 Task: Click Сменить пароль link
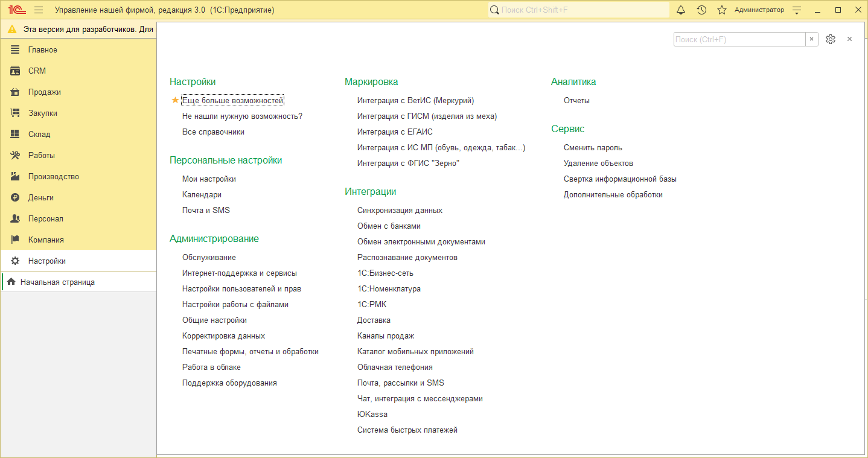coord(592,148)
